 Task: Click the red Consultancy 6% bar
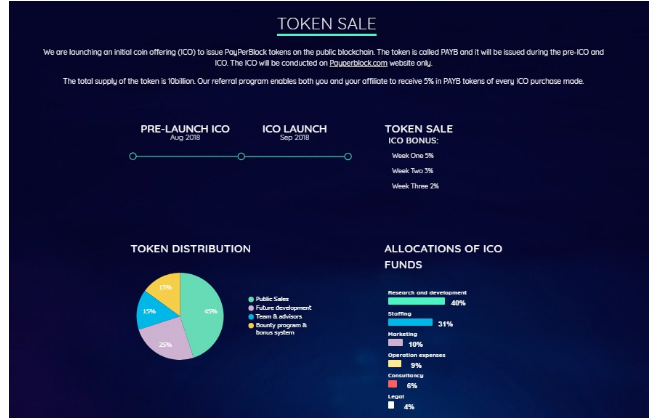pyautogui.click(x=392, y=384)
